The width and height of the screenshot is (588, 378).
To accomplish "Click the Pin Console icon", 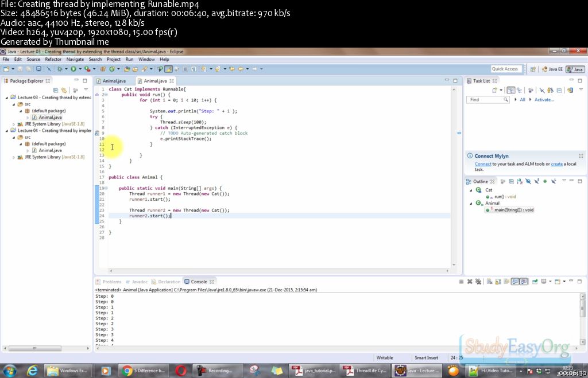I will tap(535, 282).
